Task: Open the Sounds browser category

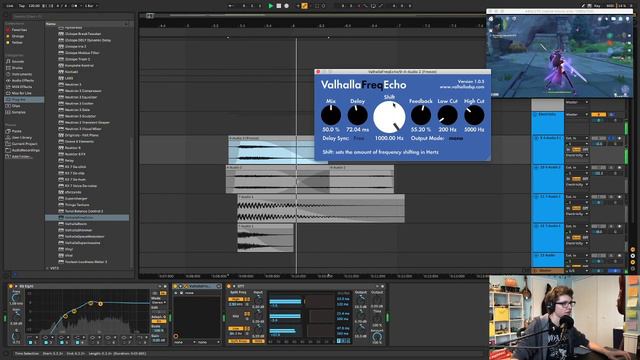Action: pos(18,61)
